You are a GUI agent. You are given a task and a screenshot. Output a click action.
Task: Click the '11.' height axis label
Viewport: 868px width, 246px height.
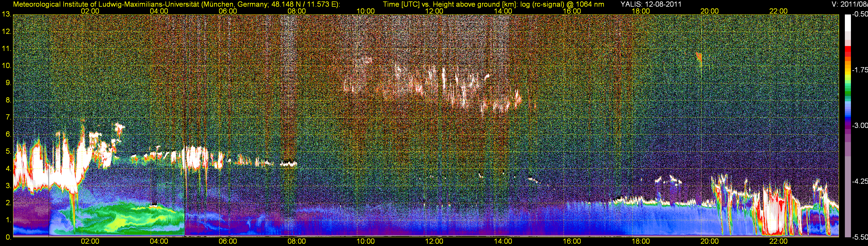click(x=6, y=49)
